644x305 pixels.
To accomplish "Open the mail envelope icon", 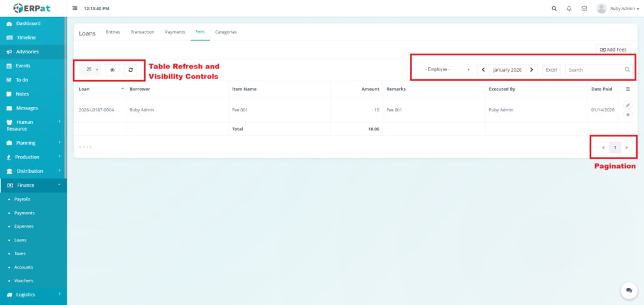I will tap(584, 9).
